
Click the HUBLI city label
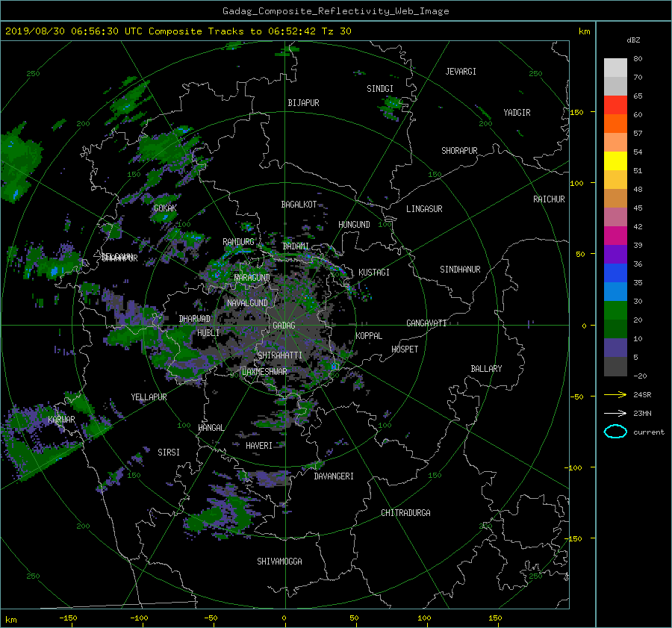(208, 333)
